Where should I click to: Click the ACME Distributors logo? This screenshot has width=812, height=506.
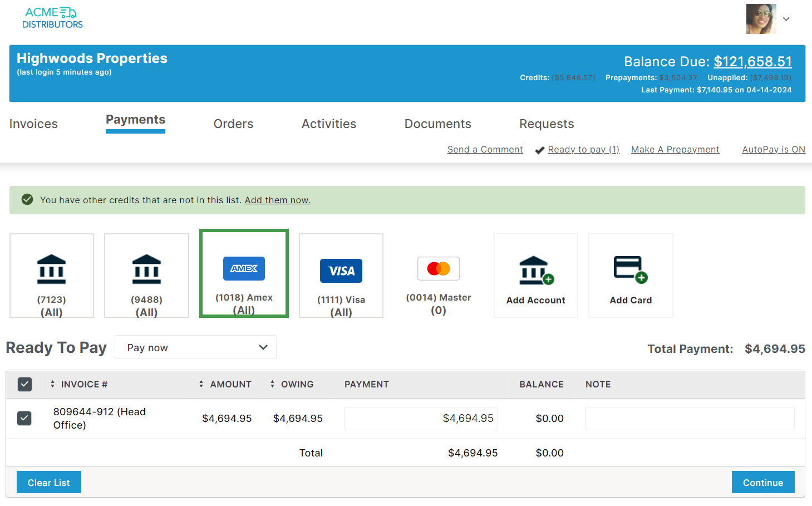point(52,17)
